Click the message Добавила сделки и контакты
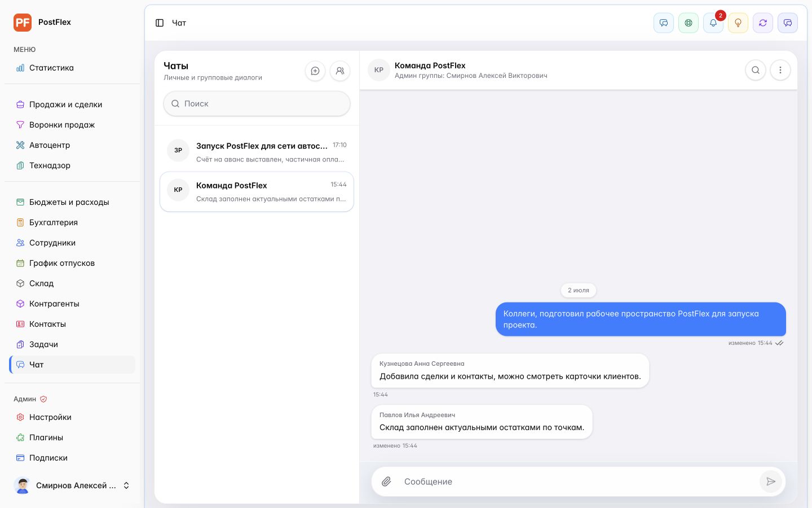Screen dimensions: 812x508 tap(510, 371)
